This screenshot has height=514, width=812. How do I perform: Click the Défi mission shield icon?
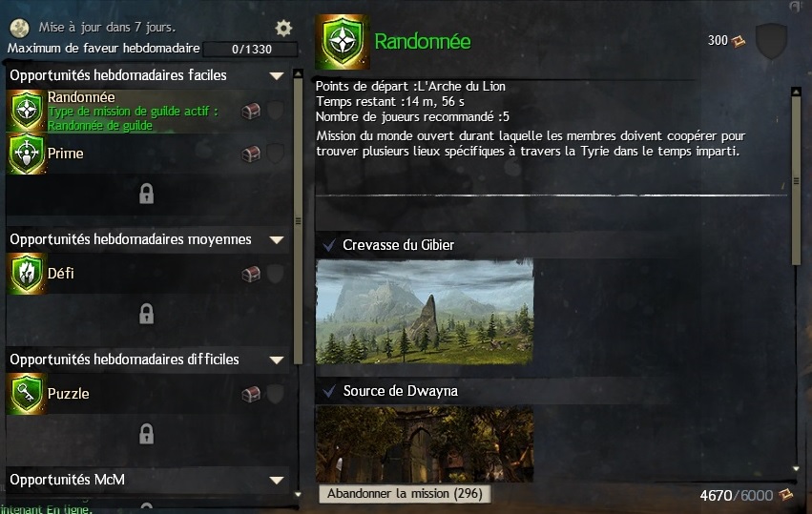click(x=27, y=274)
